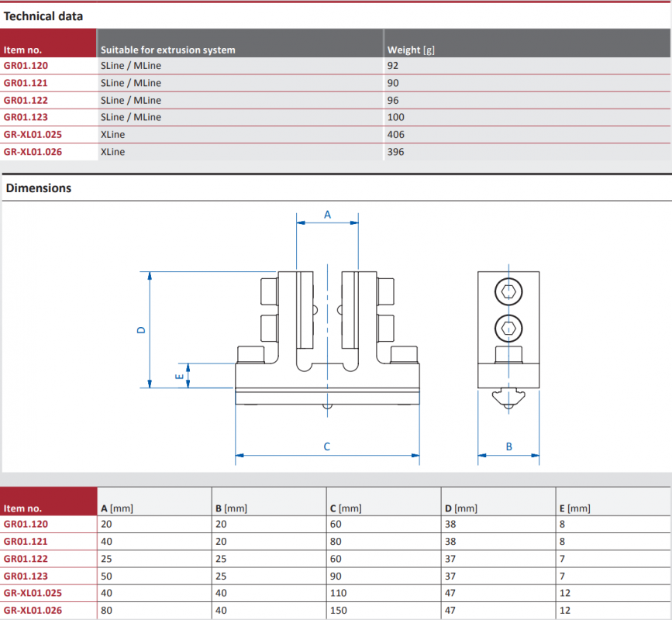Click dimension label B under side view
Screen dimensions: 672x620
(x=508, y=446)
